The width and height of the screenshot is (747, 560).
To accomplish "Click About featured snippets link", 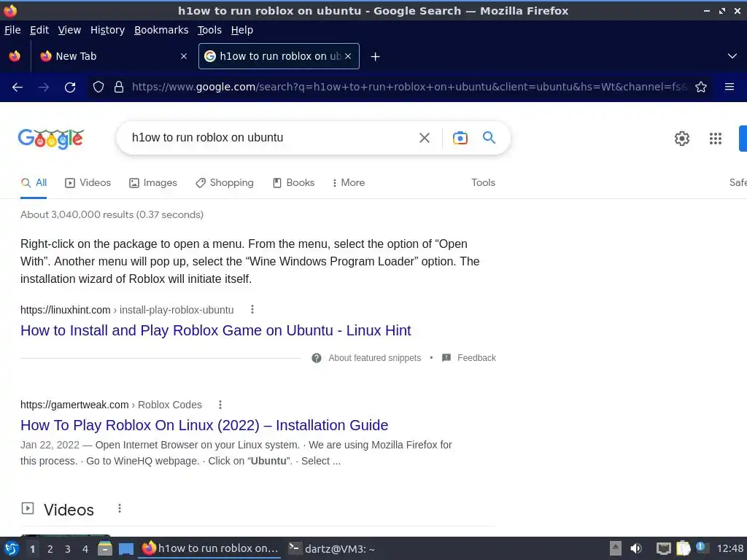I will point(374,357).
